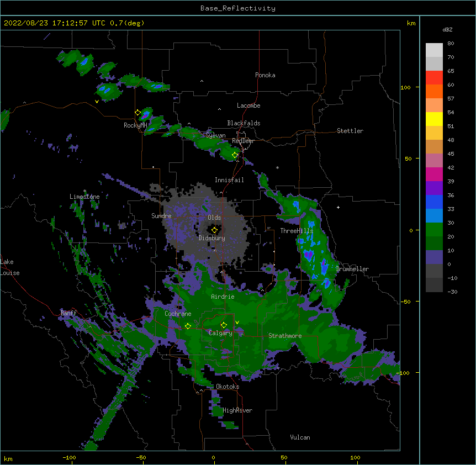Click the Olds town label
476x465 pixels.
click(214, 218)
